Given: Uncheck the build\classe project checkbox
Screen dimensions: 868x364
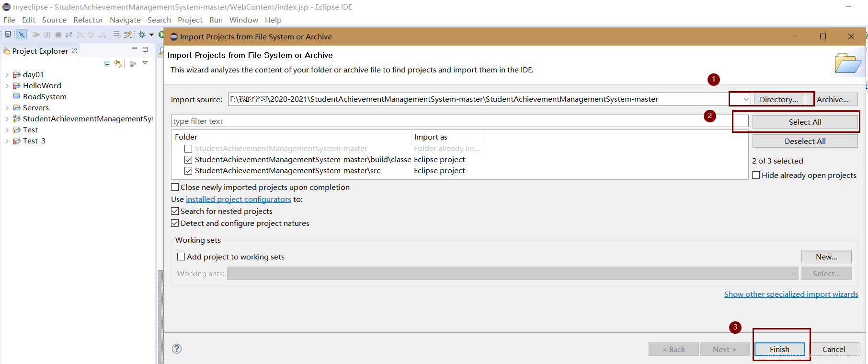Looking at the screenshot, I should pyautogui.click(x=188, y=160).
